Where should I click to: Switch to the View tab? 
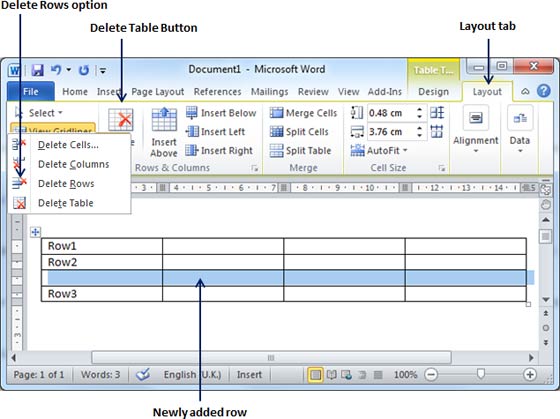pos(348,92)
